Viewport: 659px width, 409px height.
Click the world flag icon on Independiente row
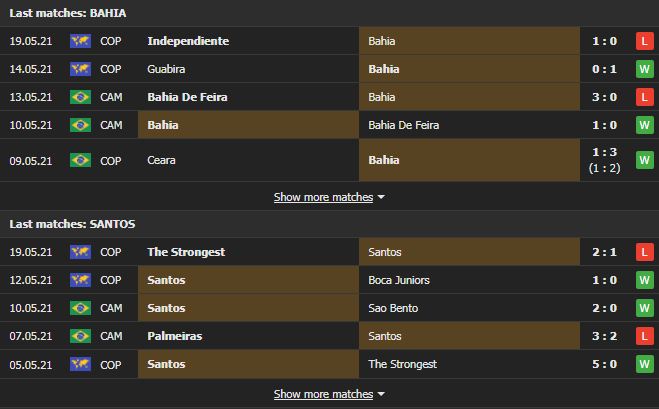[x=80, y=41]
